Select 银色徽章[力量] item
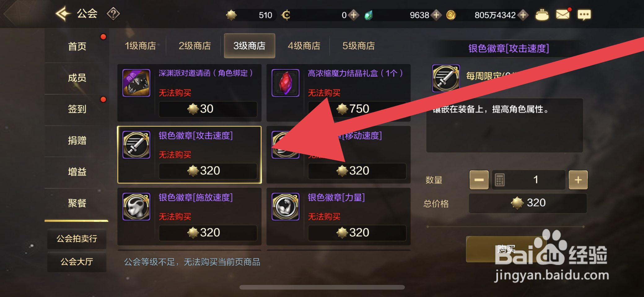 pos(339,217)
